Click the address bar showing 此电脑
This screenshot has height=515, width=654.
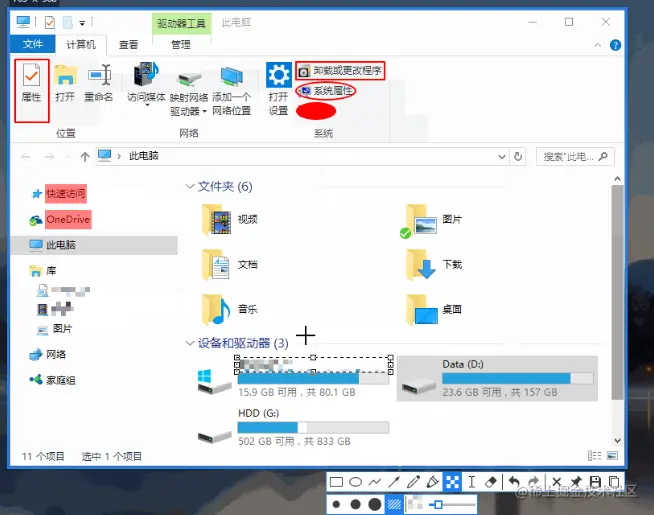[x=302, y=156]
